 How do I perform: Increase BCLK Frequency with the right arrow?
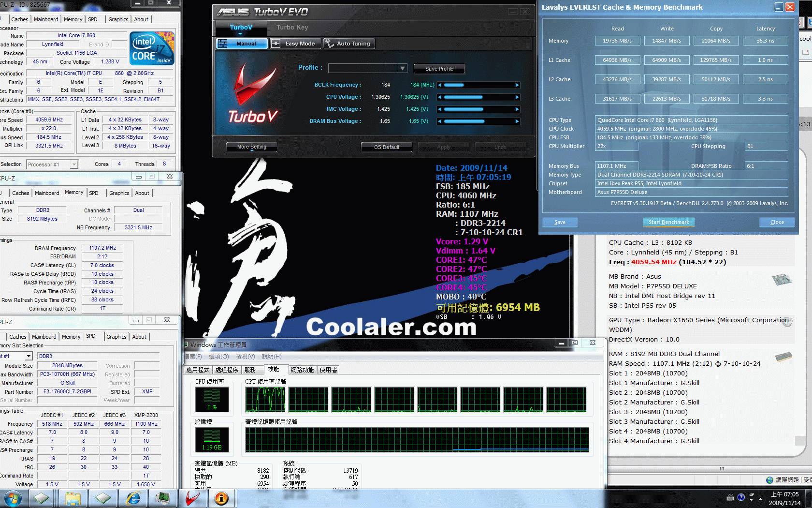517,85
